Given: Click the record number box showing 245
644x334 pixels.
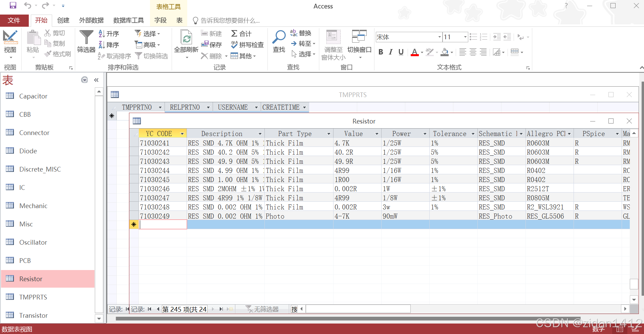Looking at the screenshot, I should [185, 309].
